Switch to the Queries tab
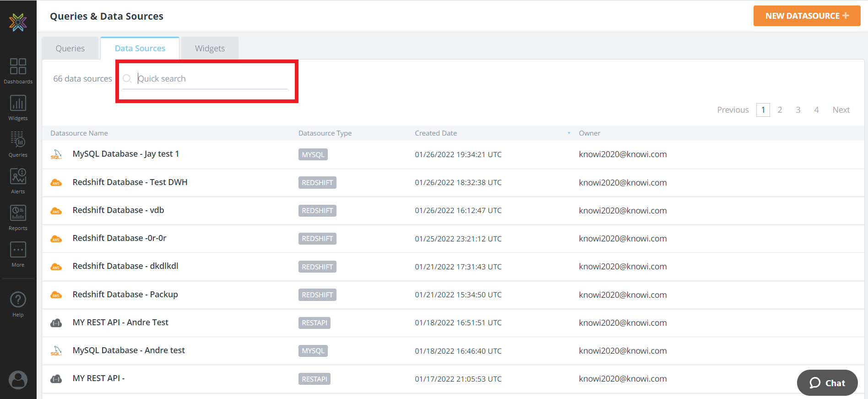The image size is (868, 399). (70, 49)
